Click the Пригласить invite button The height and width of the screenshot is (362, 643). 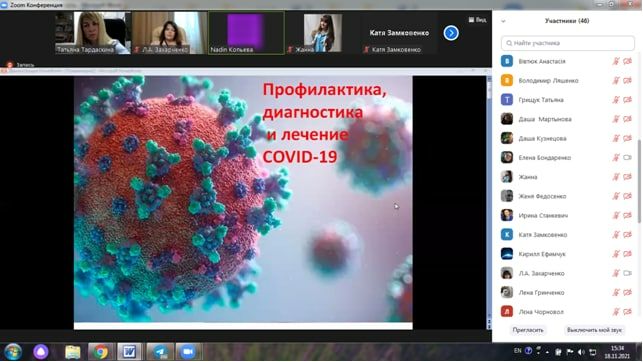click(528, 330)
